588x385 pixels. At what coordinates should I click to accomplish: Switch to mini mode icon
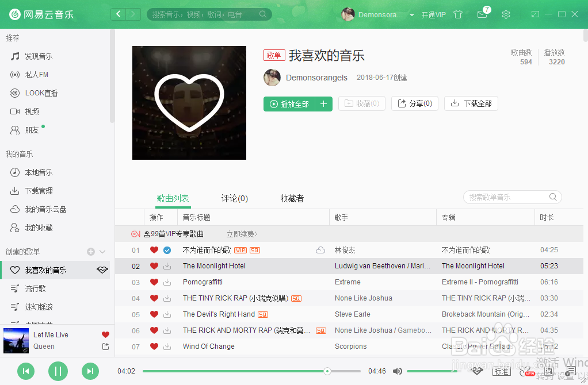click(x=535, y=14)
